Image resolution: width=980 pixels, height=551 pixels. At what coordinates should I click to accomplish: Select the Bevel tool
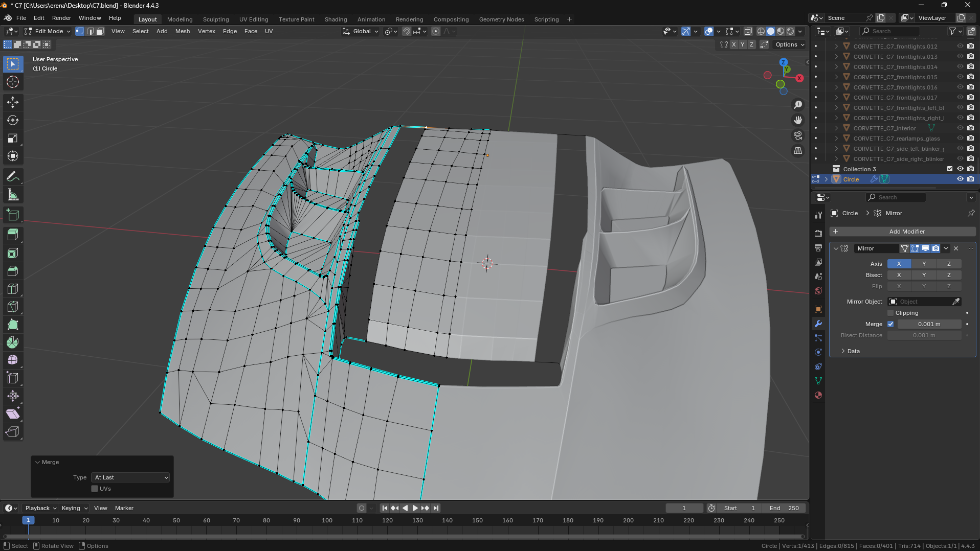pos(13,271)
